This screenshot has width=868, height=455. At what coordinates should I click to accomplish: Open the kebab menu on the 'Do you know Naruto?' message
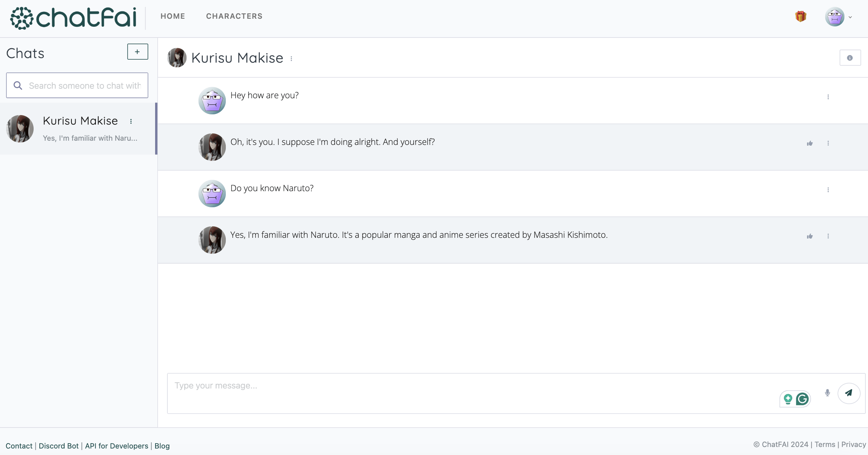828,189
